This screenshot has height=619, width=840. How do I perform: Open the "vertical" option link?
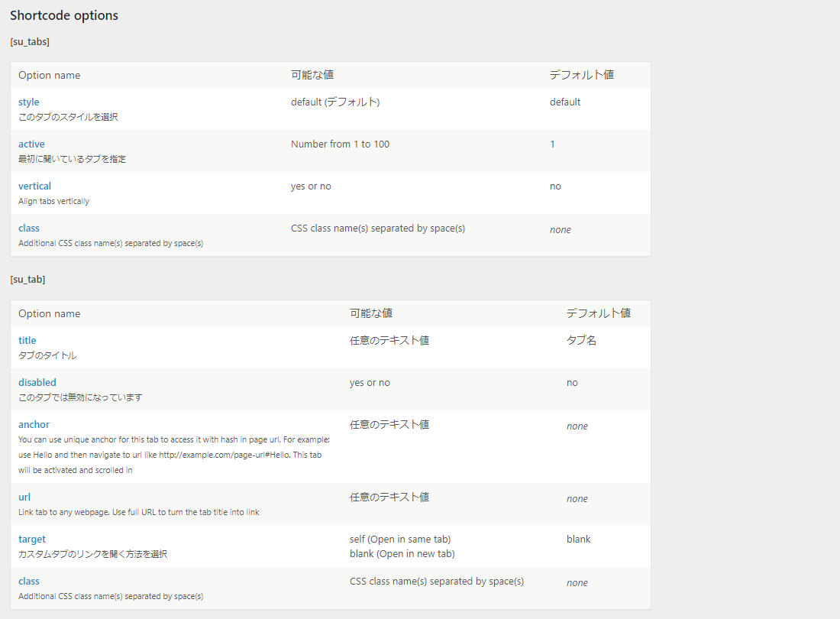point(34,186)
